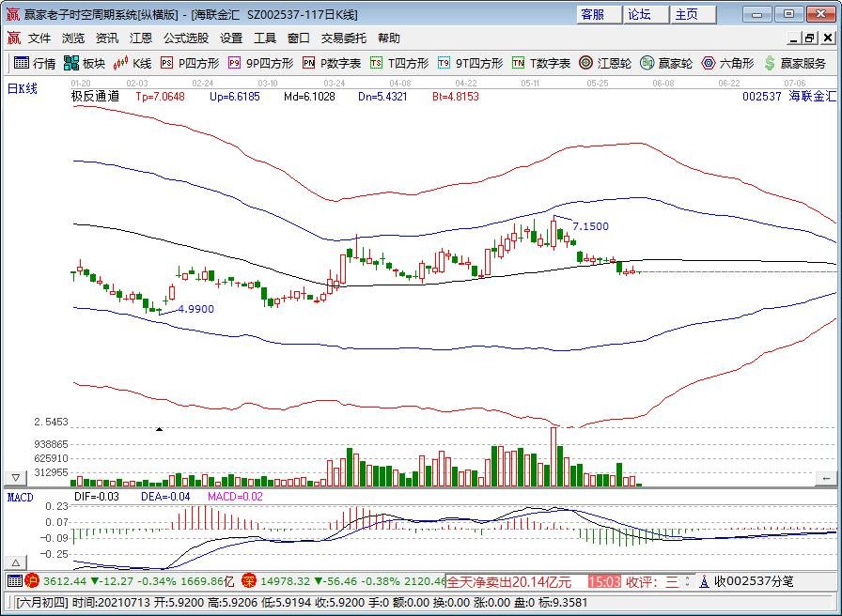Viewport: 842px width, 616px height.
Task: Click the 沪 Shanghai index badge
Action: pos(33,580)
